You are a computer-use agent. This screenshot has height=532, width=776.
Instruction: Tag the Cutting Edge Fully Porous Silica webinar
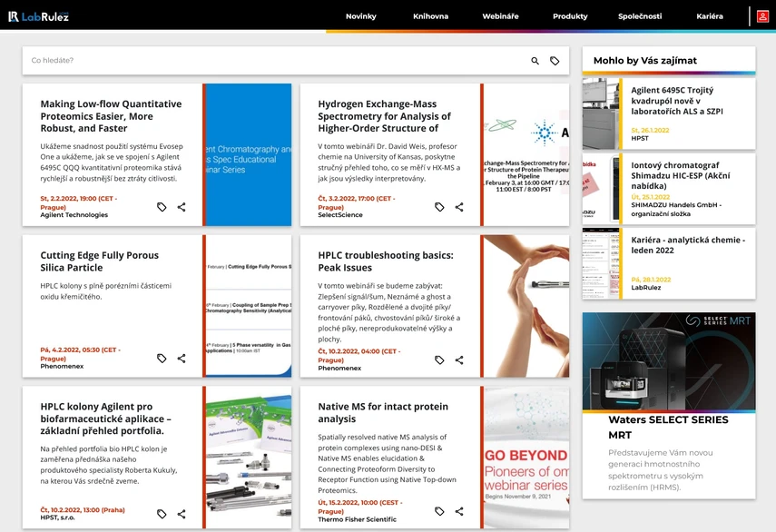pyautogui.click(x=162, y=359)
